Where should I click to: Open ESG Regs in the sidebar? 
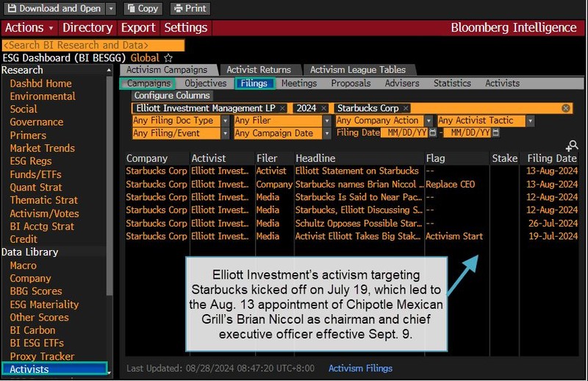(x=31, y=161)
